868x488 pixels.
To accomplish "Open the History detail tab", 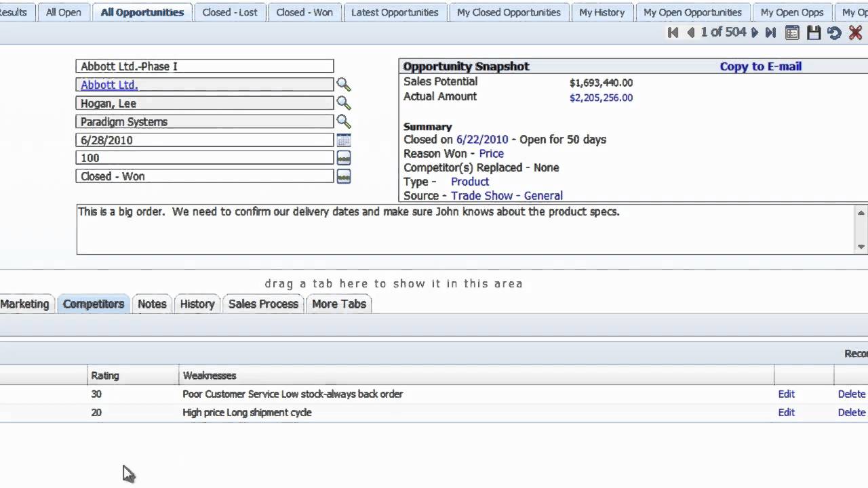I will [x=197, y=304].
